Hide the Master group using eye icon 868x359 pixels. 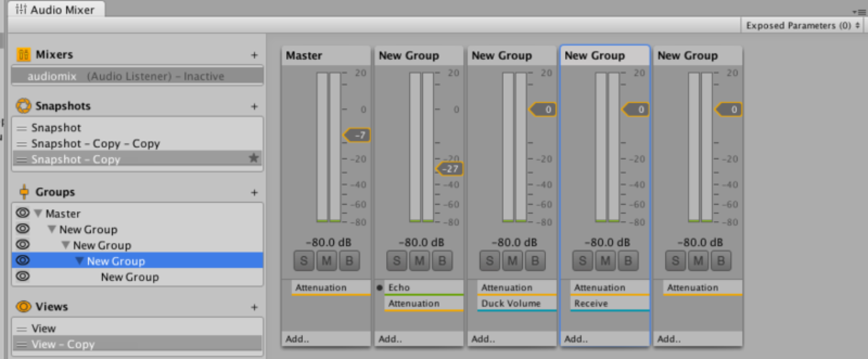23,214
